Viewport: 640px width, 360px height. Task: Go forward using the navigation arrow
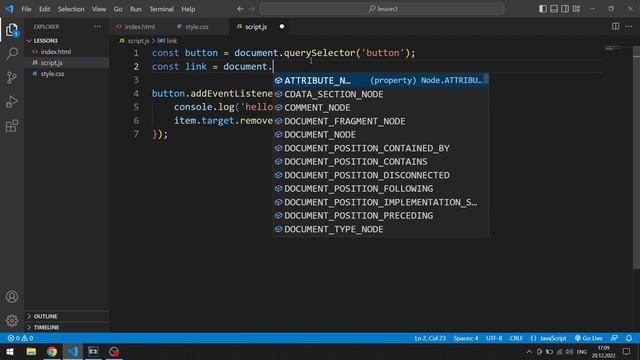click(x=252, y=9)
